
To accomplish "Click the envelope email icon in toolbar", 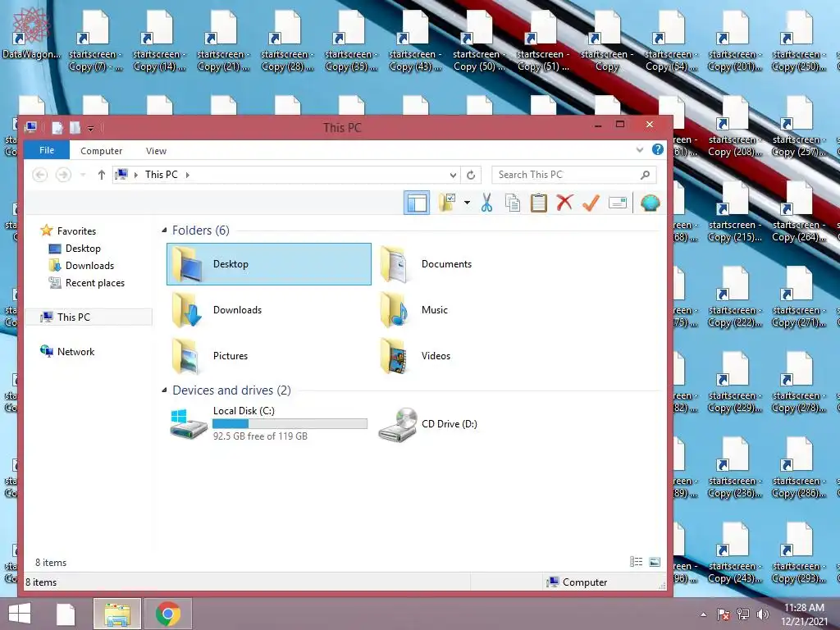I will pyautogui.click(x=618, y=203).
